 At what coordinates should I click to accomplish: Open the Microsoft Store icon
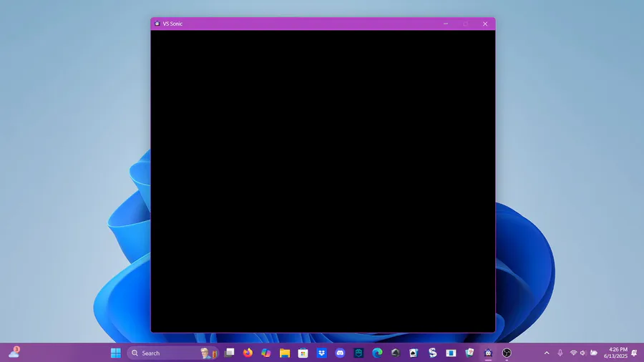coord(303,353)
